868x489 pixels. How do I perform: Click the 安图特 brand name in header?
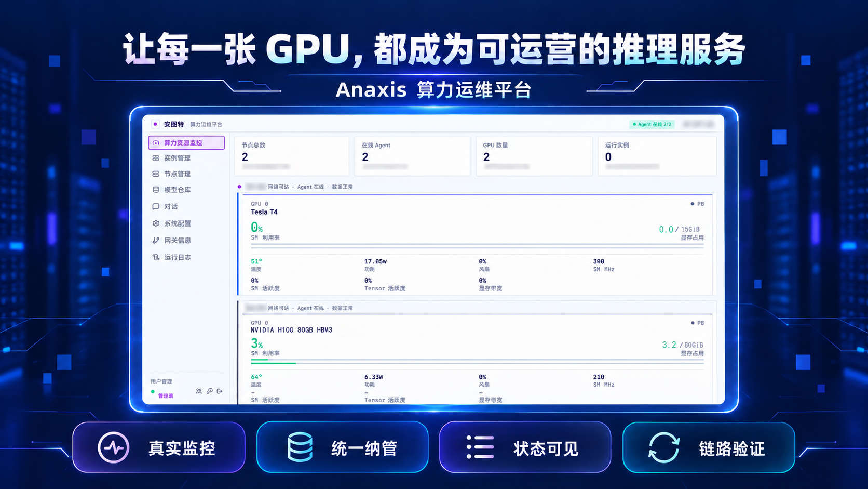[x=174, y=124]
